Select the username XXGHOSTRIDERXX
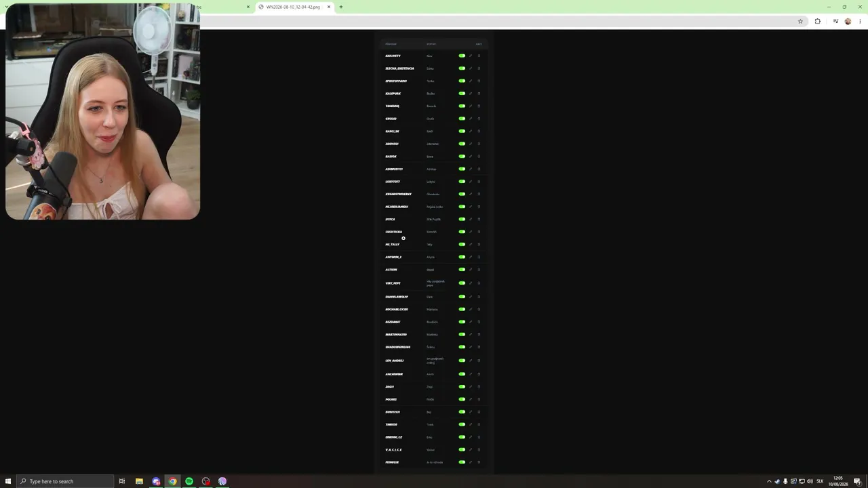The height and width of the screenshot is (488, 868). click(398, 194)
